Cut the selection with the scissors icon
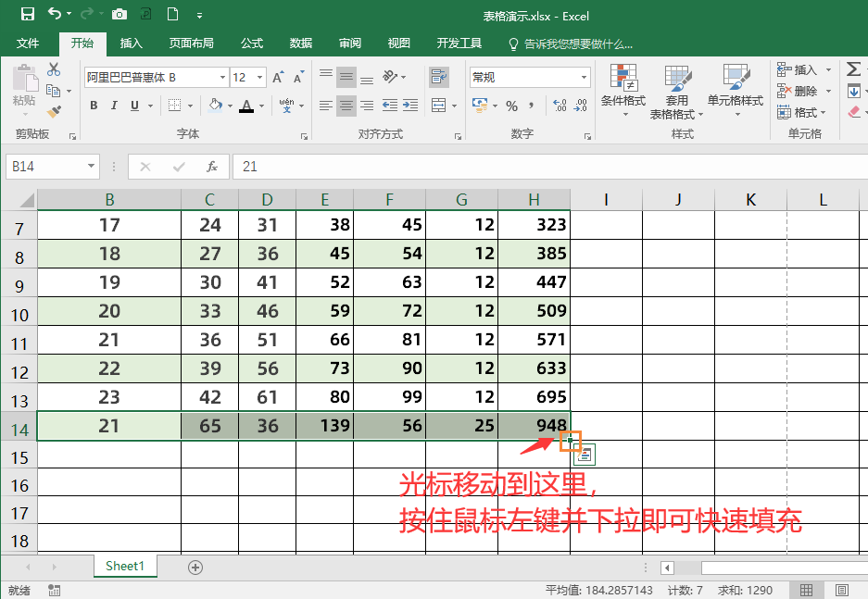Viewport: 868px width, 599px height. coord(54,69)
